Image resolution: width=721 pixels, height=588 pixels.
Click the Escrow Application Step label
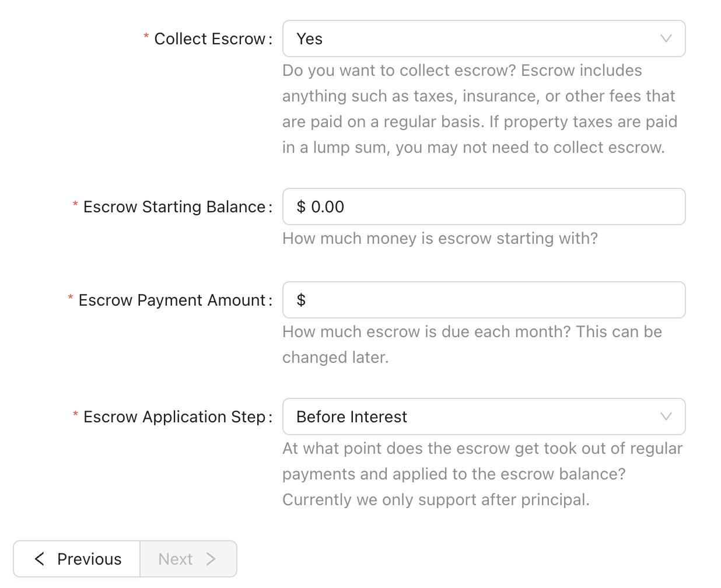pyautogui.click(x=174, y=416)
